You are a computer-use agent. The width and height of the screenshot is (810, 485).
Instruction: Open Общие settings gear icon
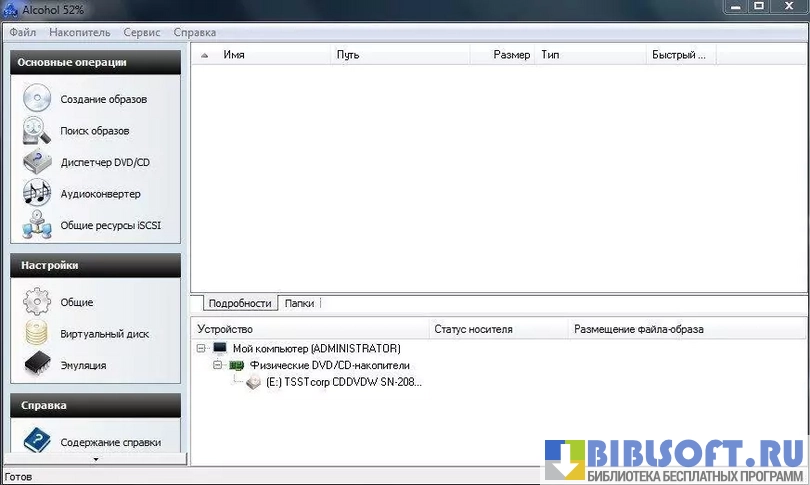click(37, 301)
